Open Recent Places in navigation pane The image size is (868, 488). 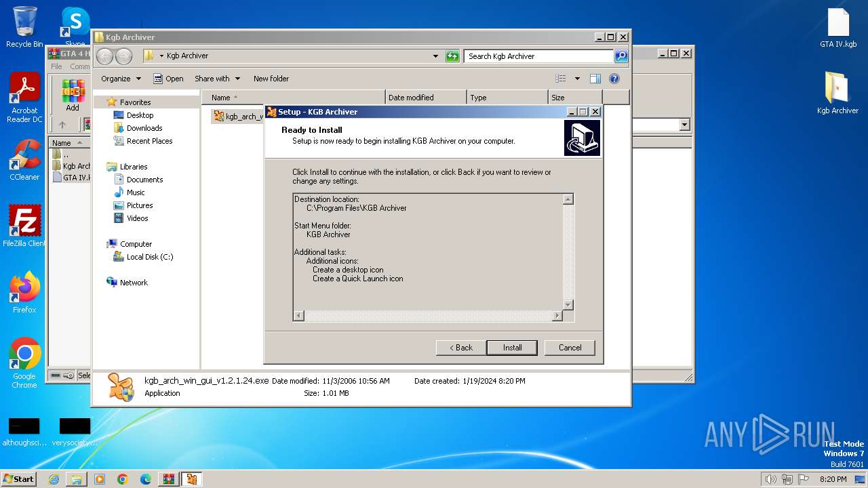149,141
